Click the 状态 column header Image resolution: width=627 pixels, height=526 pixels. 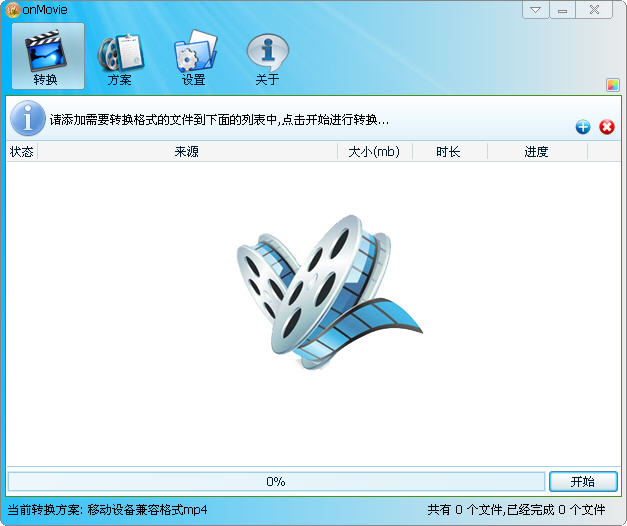(22, 152)
